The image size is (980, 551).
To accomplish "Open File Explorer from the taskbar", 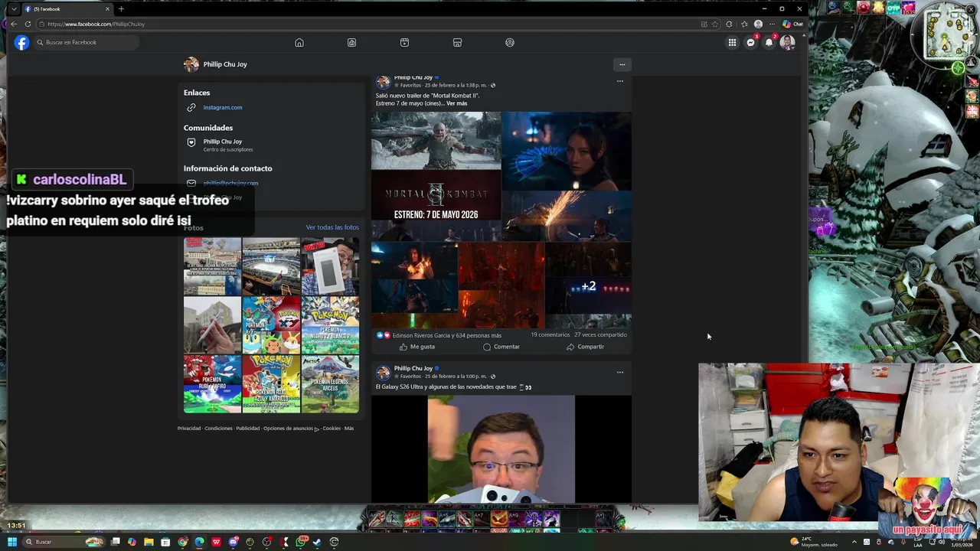I will tap(149, 542).
